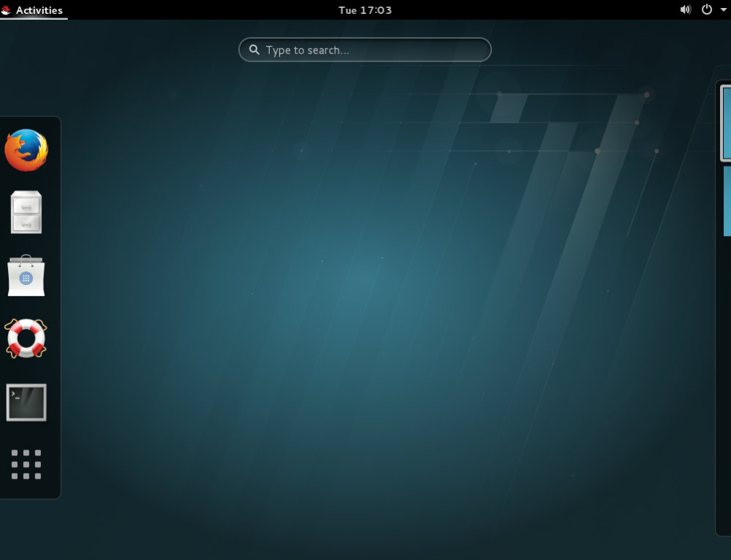Click the Red Hat logo in top bar

[7, 10]
